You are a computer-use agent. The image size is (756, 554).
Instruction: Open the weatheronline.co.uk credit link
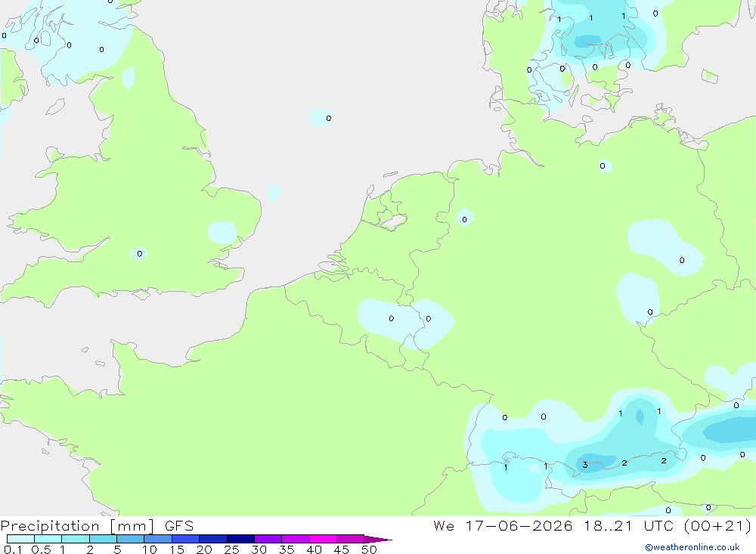point(692,547)
